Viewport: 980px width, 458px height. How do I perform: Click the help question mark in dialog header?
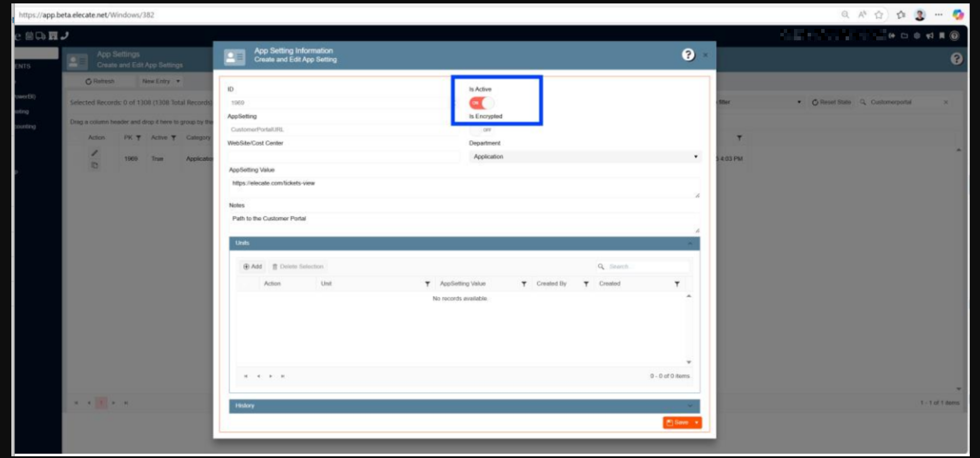(688, 54)
